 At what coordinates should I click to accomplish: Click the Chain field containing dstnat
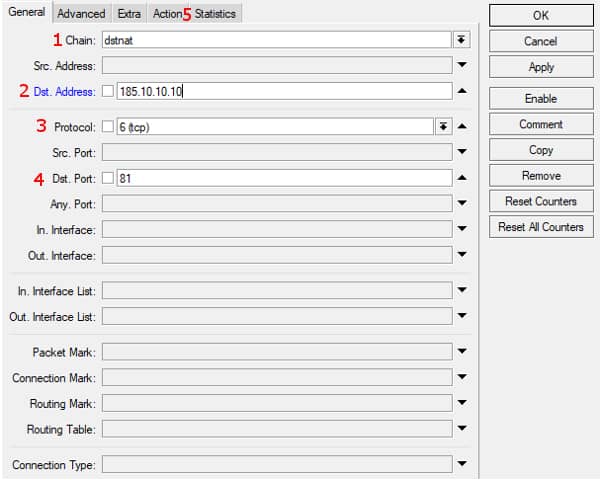(x=277, y=40)
